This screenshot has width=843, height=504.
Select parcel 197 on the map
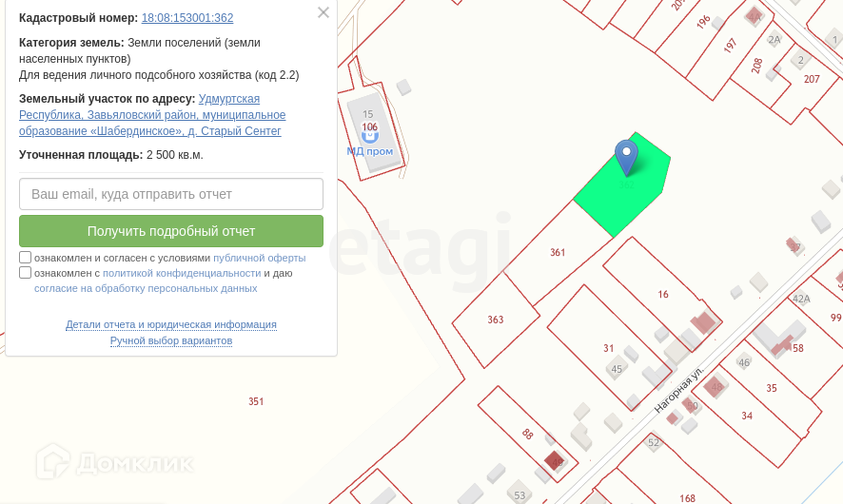[730, 46]
